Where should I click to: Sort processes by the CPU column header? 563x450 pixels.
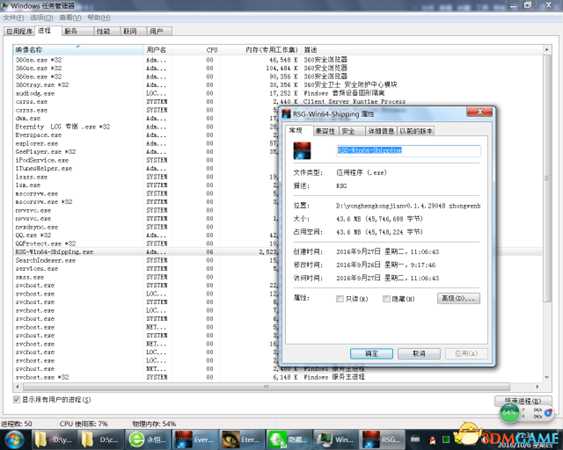212,50
